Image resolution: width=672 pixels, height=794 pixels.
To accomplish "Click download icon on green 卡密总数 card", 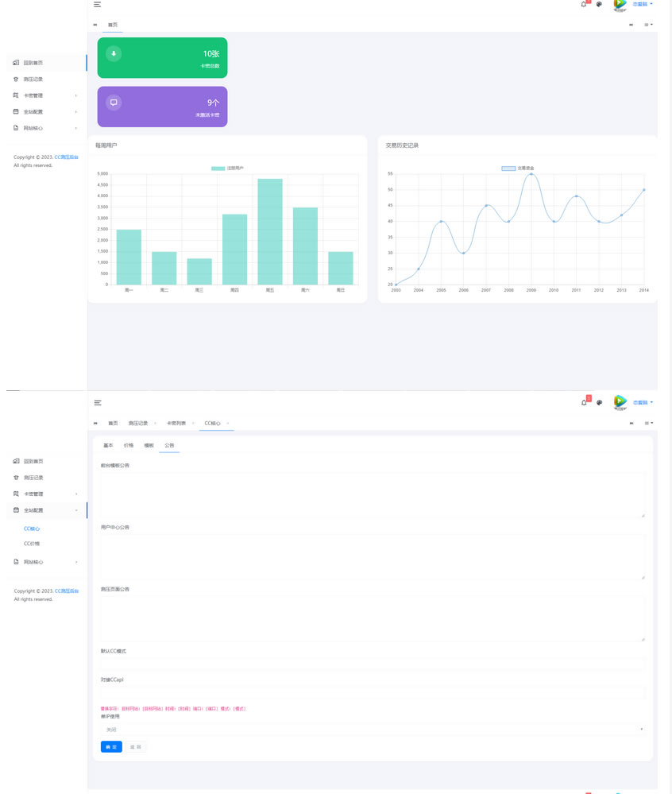I will tap(114, 54).
